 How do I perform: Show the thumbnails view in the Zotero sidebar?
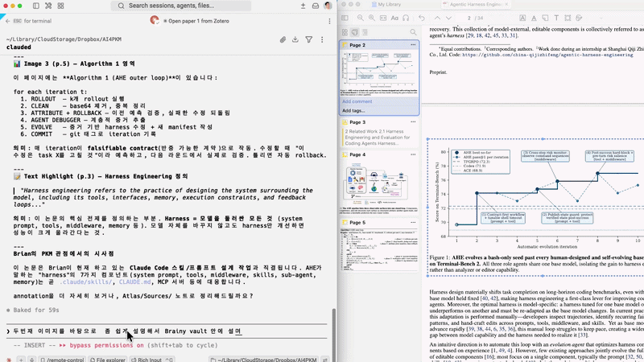tap(345, 32)
